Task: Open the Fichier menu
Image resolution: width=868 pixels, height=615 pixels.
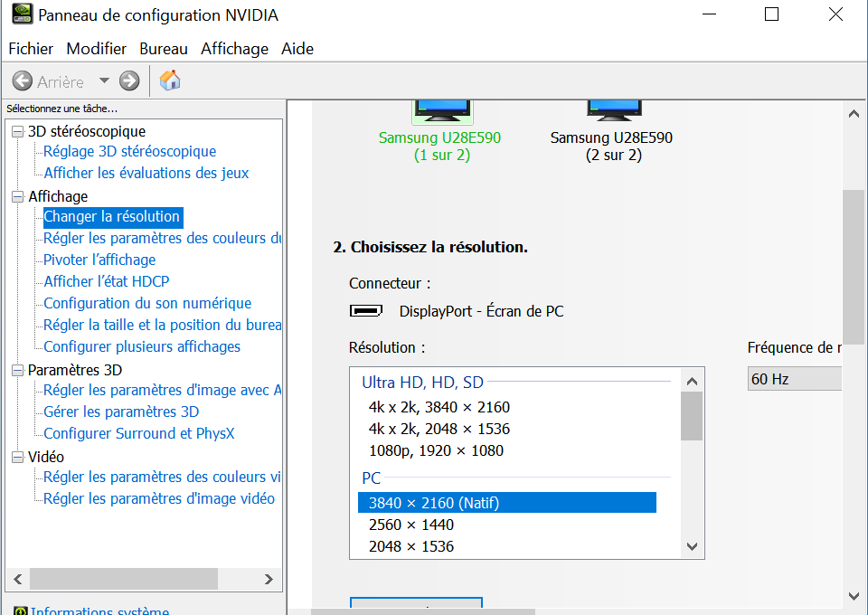Action: (31, 49)
